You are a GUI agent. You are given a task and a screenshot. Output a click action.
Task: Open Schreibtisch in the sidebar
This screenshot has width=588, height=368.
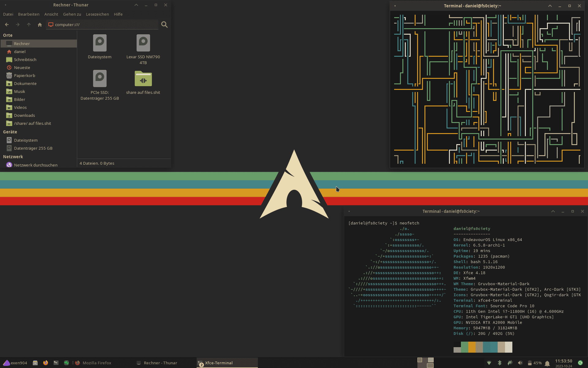39,59
